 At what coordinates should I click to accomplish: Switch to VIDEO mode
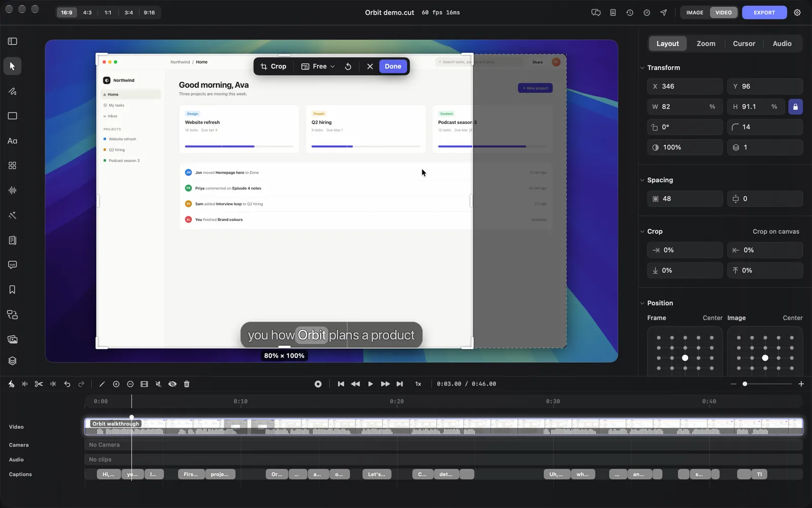[723, 13]
